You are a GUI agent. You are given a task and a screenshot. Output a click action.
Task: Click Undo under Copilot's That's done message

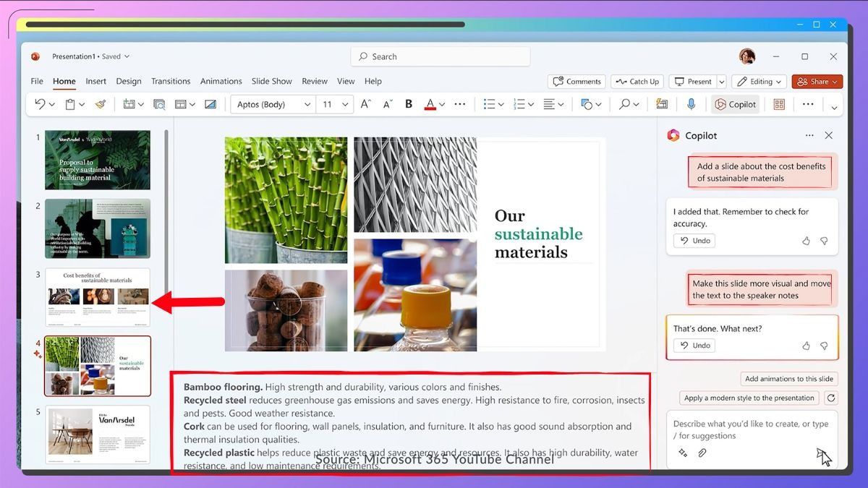(x=694, y=345)
